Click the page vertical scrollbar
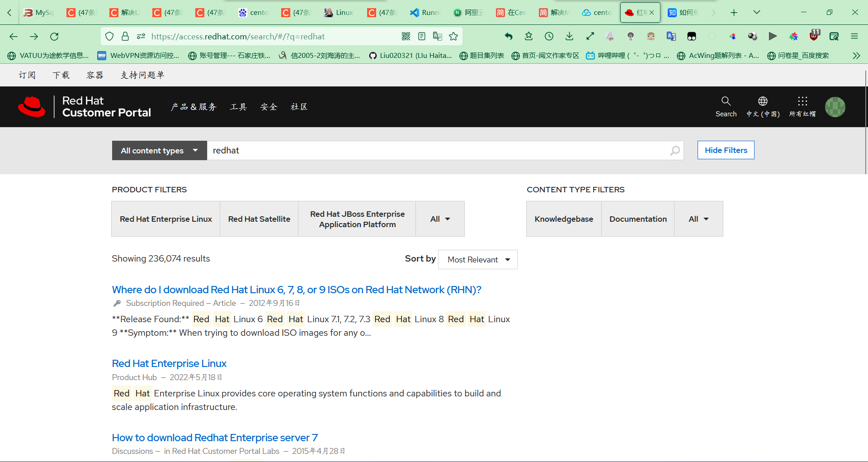The image size is (868, 462). (x=865, y=122)
